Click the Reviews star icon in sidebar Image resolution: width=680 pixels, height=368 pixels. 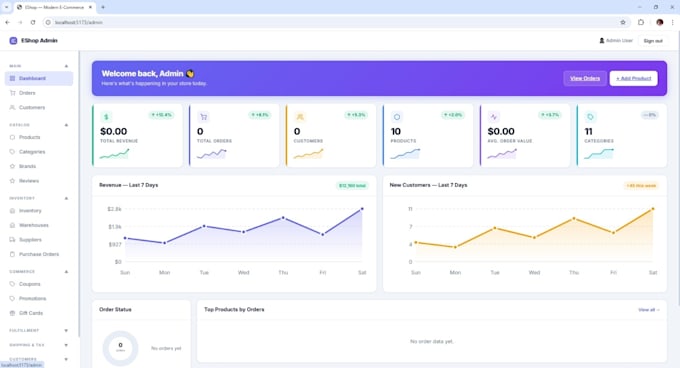coord(12,181)
